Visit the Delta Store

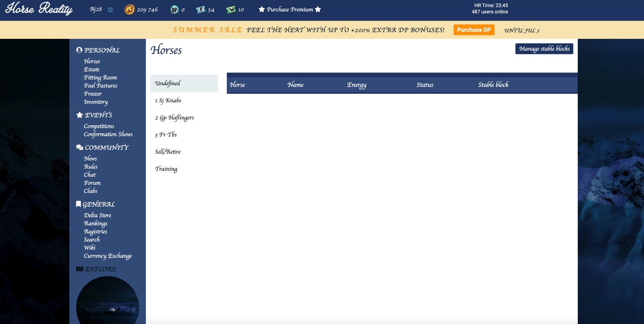coord(97,215)
